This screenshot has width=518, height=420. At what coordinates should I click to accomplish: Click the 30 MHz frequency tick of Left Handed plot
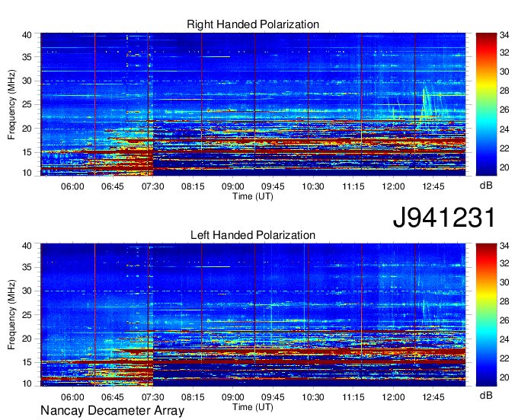pyautogui.click(x=27, y=291)
